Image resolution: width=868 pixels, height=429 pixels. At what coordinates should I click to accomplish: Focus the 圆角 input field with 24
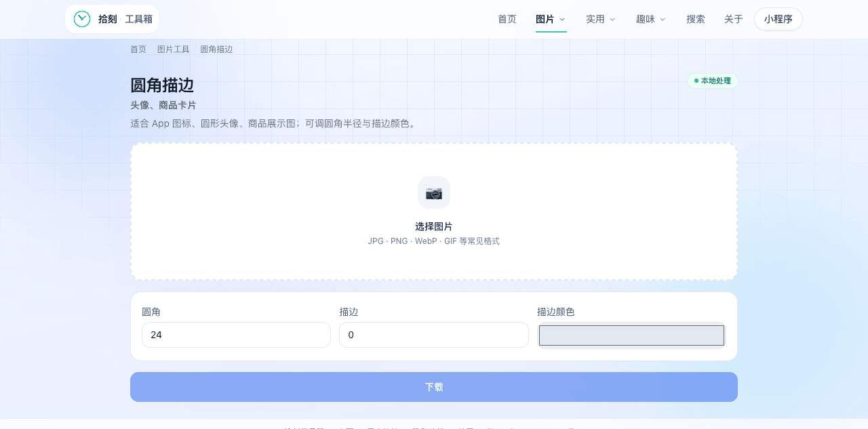236,335
